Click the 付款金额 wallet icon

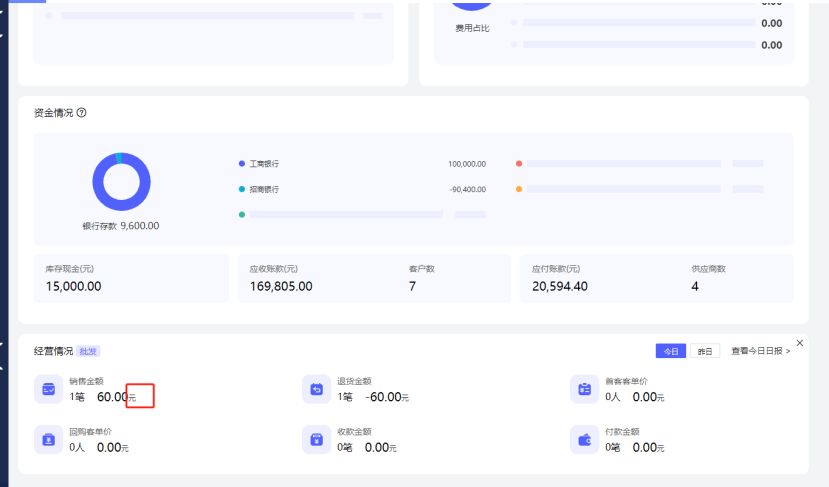click(584, 440)
